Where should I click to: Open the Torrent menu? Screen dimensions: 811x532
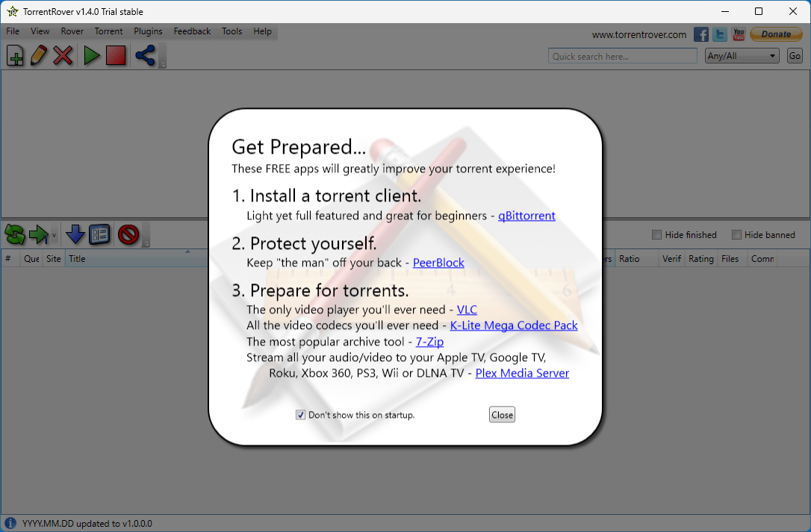click(x=108, y=31)
